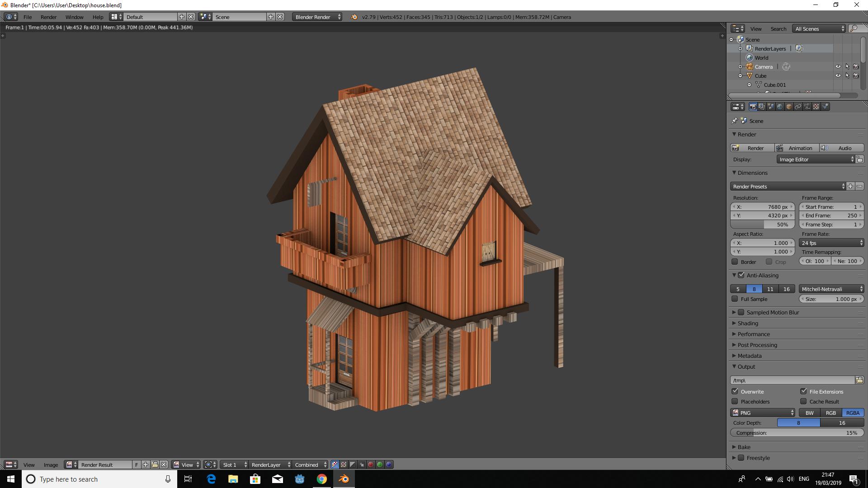Image resolution: width=868 pixels, height=488 pixels.
Task: Show the green channel only
Action: point(380,465)
